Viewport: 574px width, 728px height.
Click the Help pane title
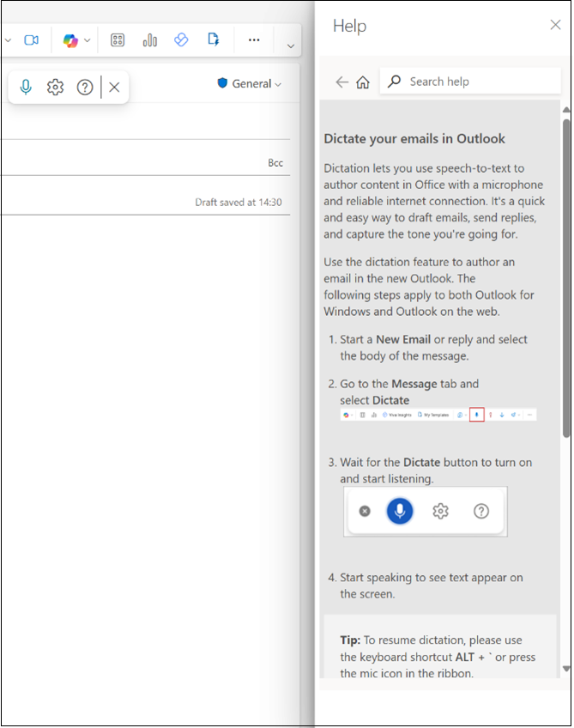coord(349,26)
